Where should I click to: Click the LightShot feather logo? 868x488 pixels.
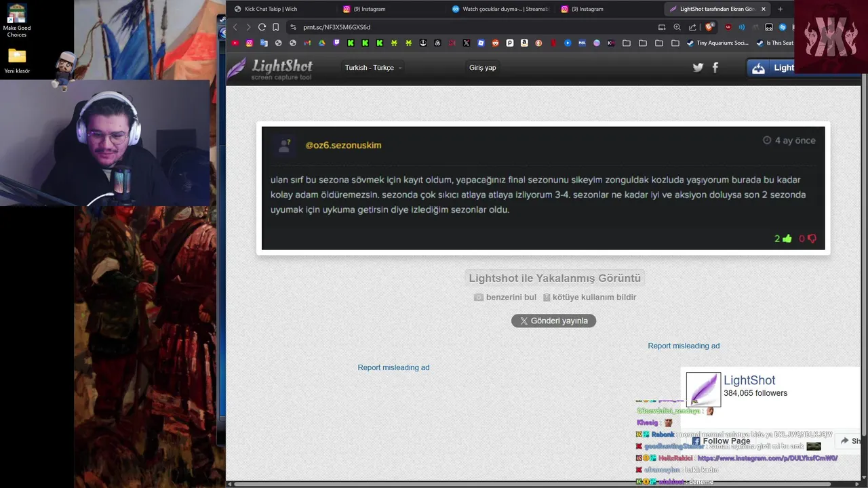coord(237,68)
